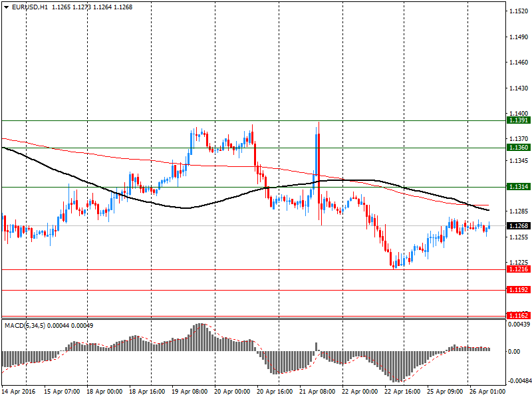Select the 1.1192 red support level label
The width and height of the screenshot is (532, 399).
coord(519,290)
